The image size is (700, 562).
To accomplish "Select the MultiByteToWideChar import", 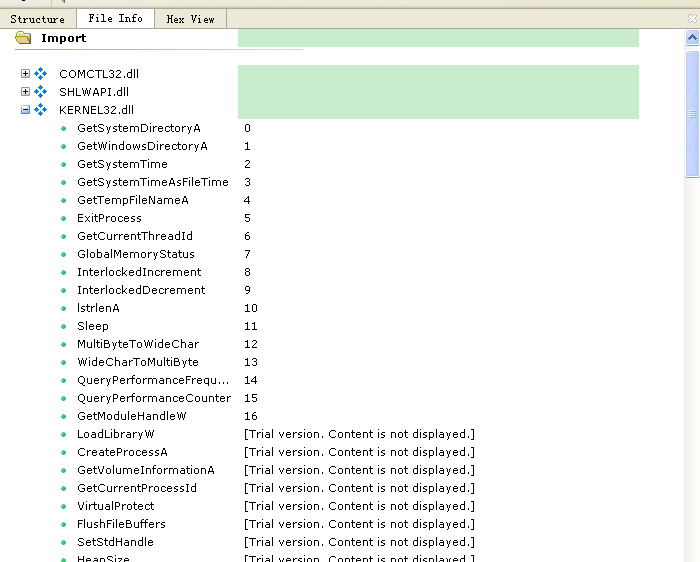I will click(138, 344).
